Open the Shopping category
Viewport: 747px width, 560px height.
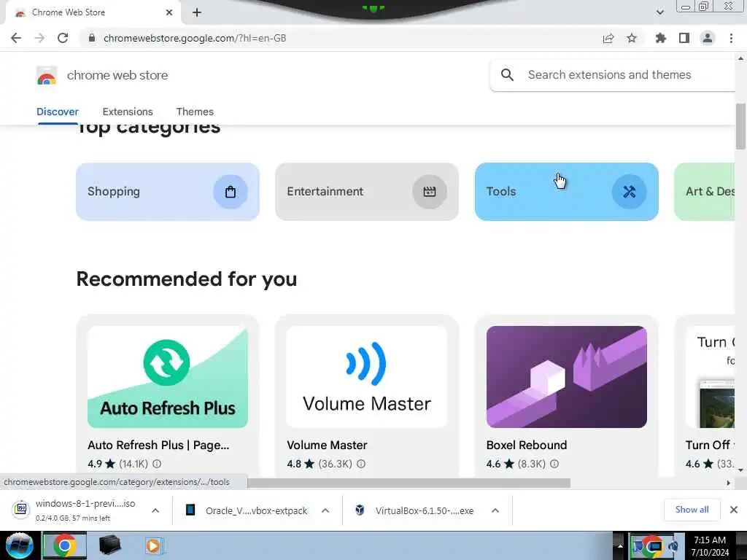[168, 192]
